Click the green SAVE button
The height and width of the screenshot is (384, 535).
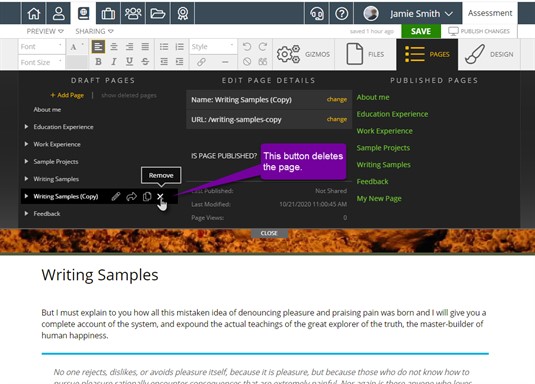pos(421,31)
